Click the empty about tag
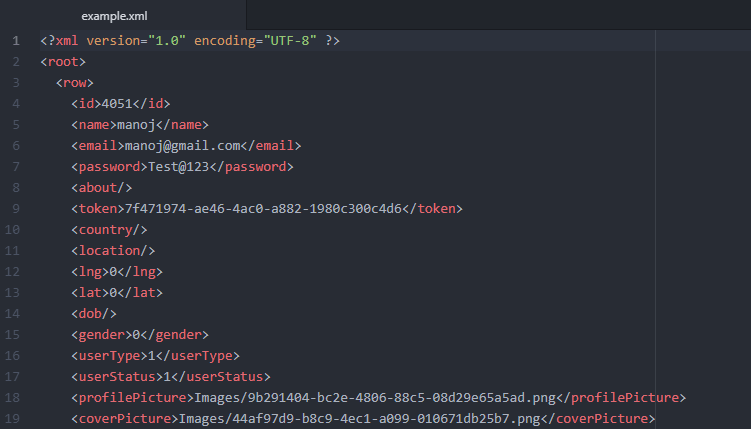This screenshot has height=429, width=751. click(102, 188)
